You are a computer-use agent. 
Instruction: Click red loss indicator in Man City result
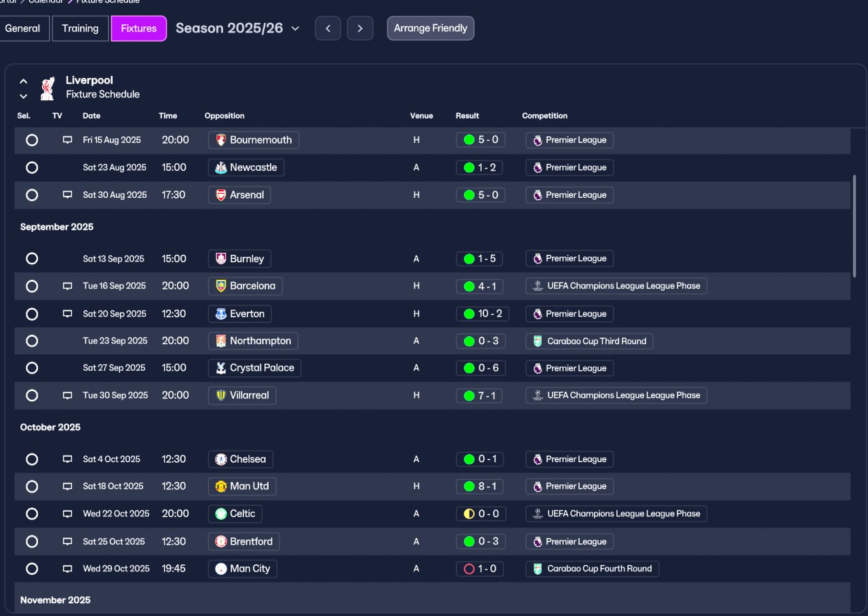pyautogui.click(x=469, y=569)
